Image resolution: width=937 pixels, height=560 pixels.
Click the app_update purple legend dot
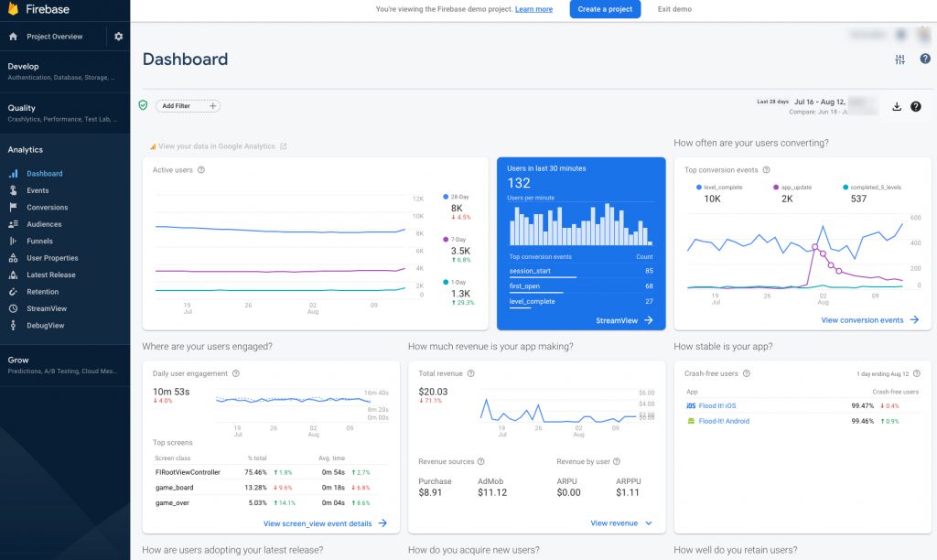tap(776, 187)
